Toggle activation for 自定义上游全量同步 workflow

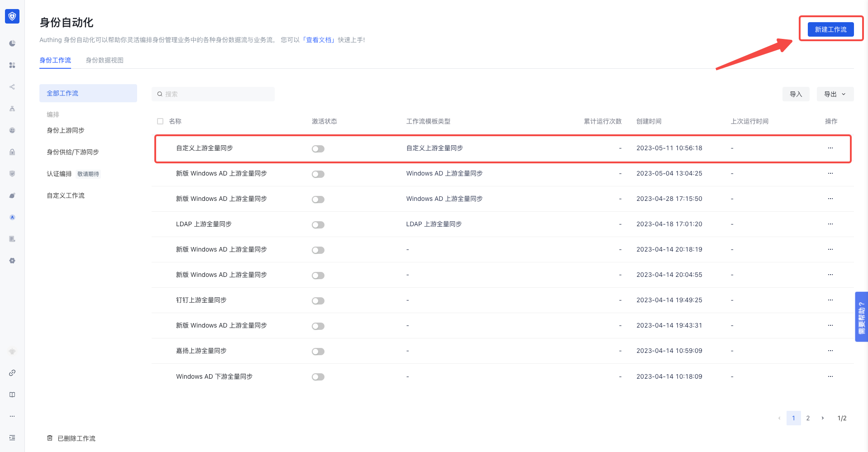[x=318, y=149]
